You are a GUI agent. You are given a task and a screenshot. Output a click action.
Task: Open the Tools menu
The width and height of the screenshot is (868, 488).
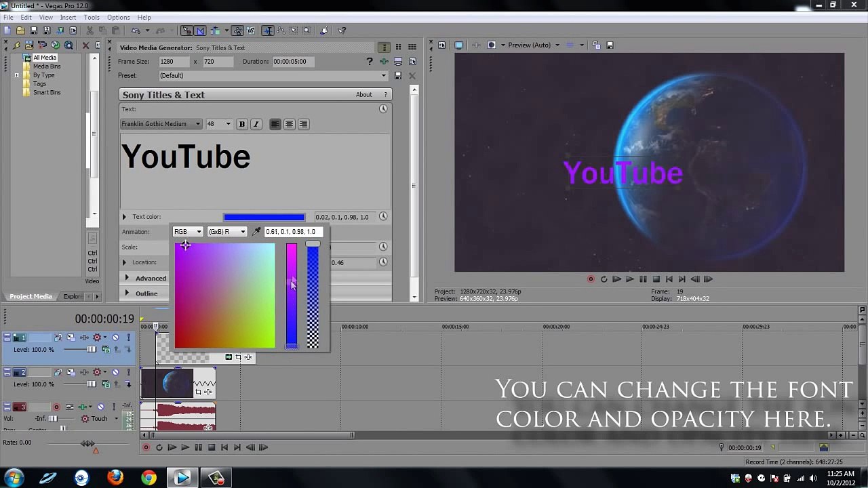92,18
